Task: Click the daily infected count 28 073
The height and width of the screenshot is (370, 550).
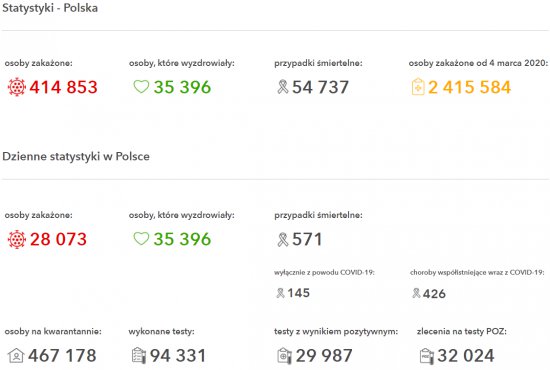Action: (x=58, y=240)
